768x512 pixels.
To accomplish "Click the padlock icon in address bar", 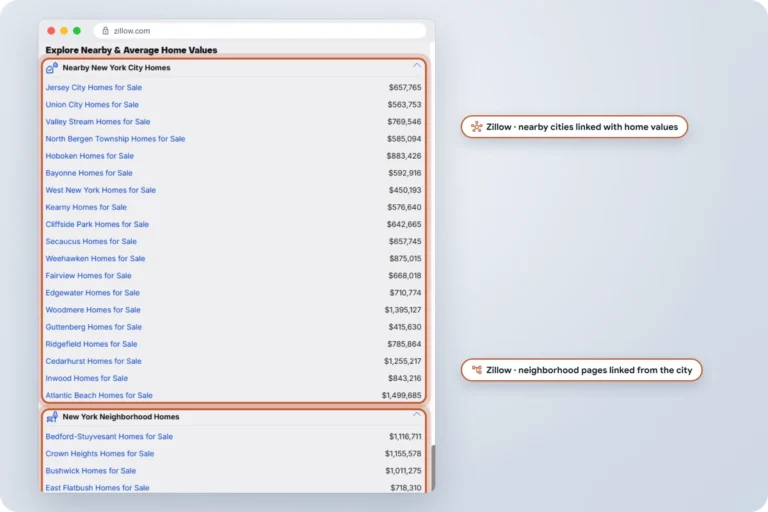I will [x=105, y=31].
